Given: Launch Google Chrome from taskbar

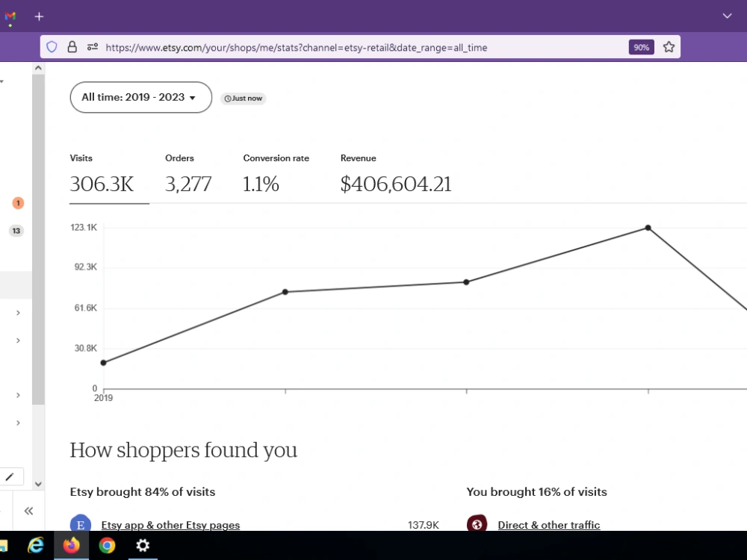Looking at the screenshot, I should [107, 545].
